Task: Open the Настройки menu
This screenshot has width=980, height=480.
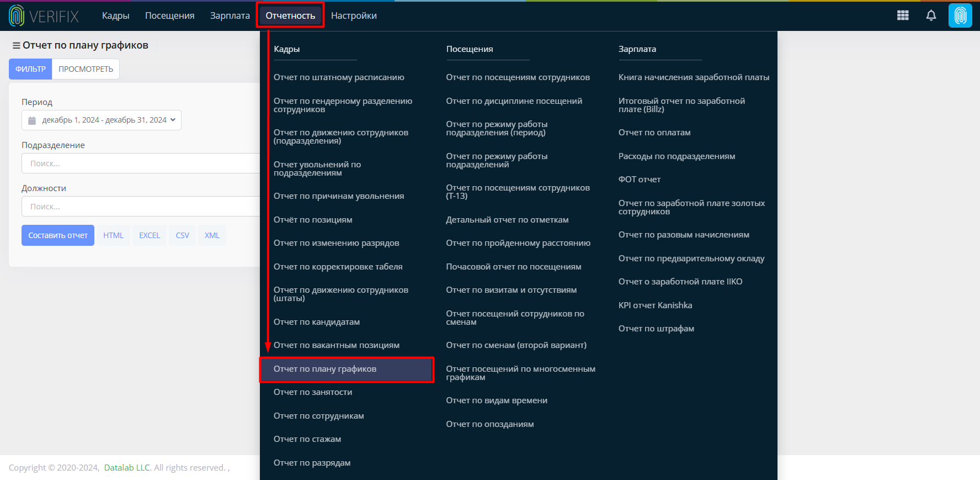Action: coord(354,15)
